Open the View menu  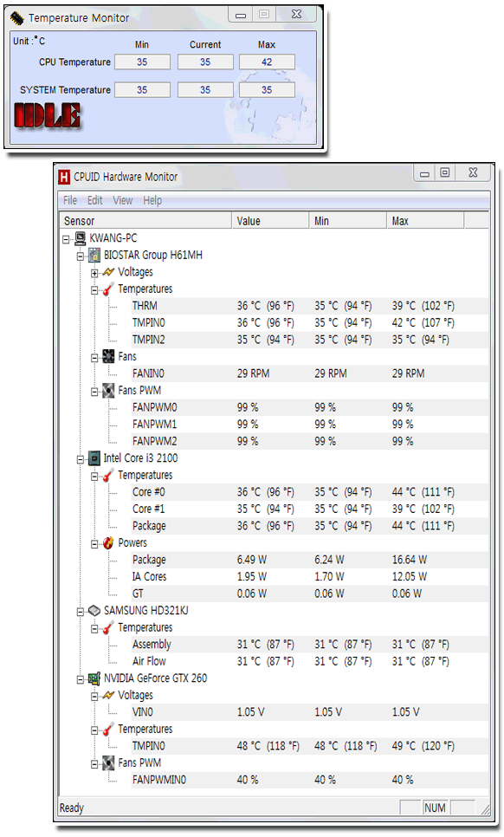tap(123, 200)
